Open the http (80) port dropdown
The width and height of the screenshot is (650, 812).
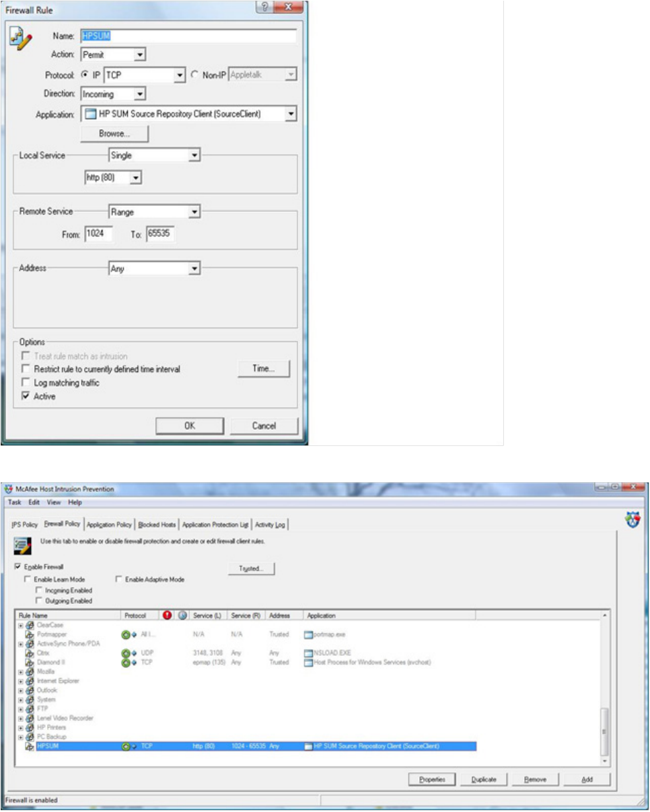(113, 178)
